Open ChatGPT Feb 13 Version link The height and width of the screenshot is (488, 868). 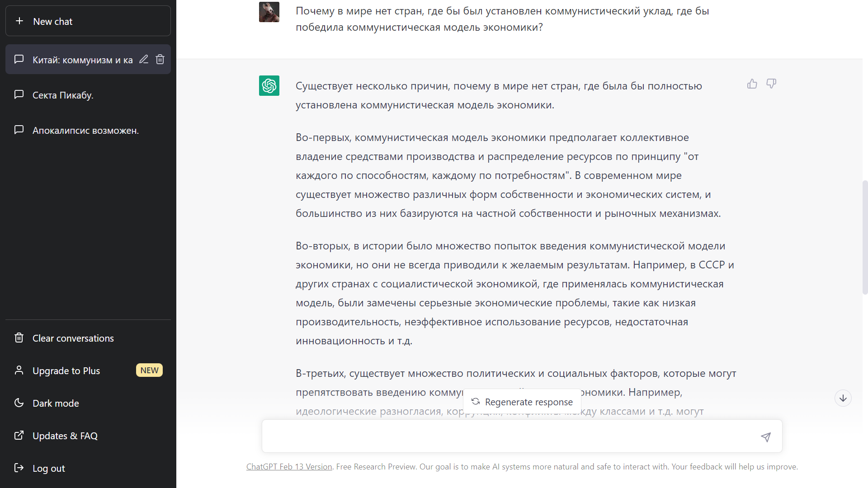coord(289,467)
